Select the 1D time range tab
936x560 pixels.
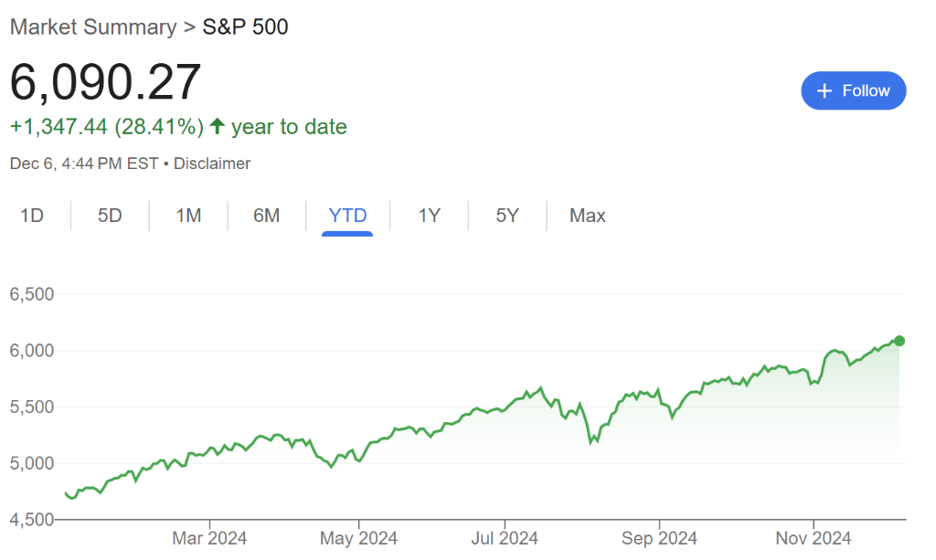tap(32, 216)
